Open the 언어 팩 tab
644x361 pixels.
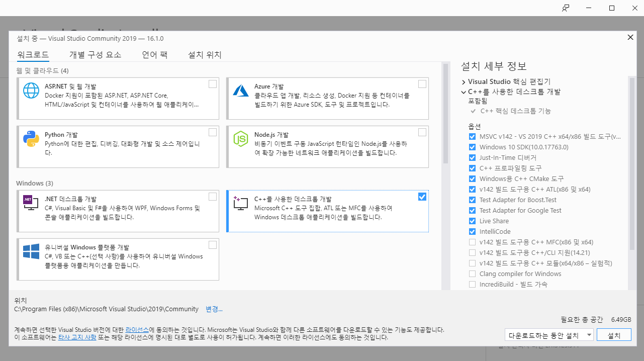point(154,55)
